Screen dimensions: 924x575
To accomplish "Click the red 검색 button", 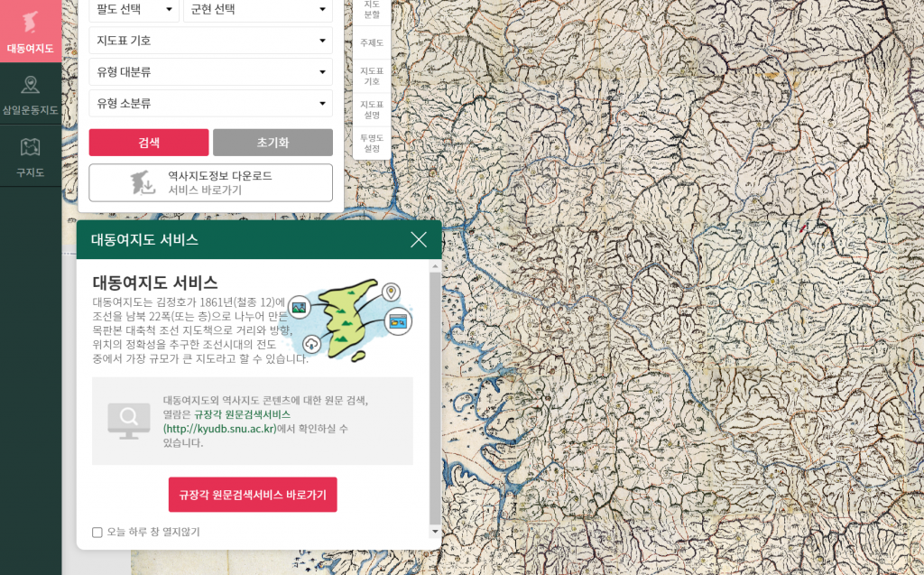I will pyautogui.click(x=149, y=142).
